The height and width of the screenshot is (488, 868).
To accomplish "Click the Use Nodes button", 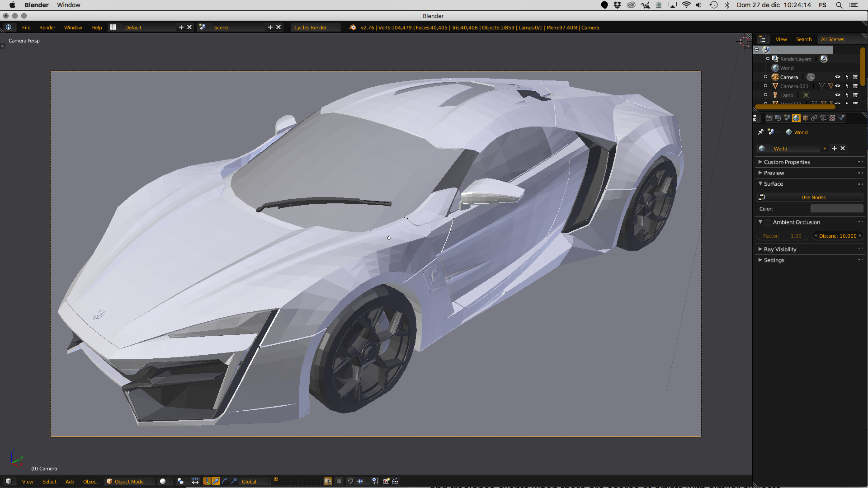I will 813,197.
